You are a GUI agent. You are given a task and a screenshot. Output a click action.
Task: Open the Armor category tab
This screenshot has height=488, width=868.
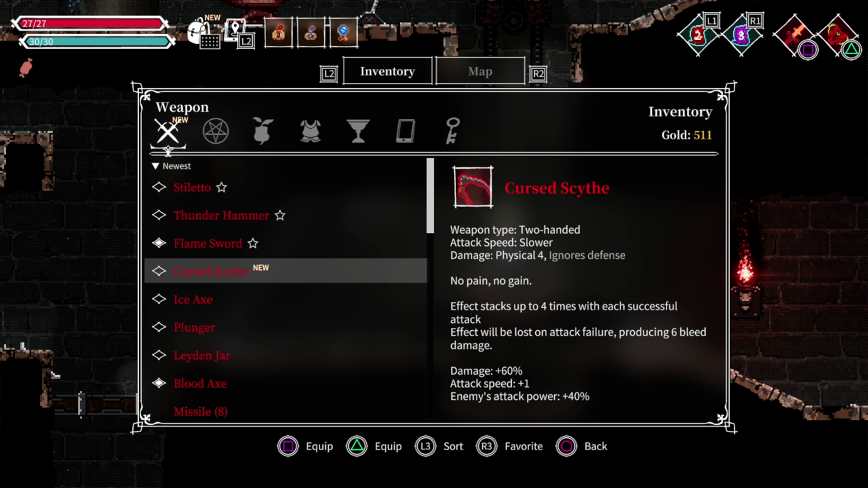[x=310, y=131]
